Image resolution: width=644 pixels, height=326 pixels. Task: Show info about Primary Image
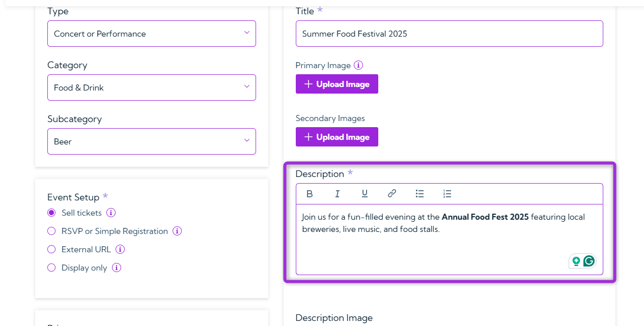click(x=358, y=65)
